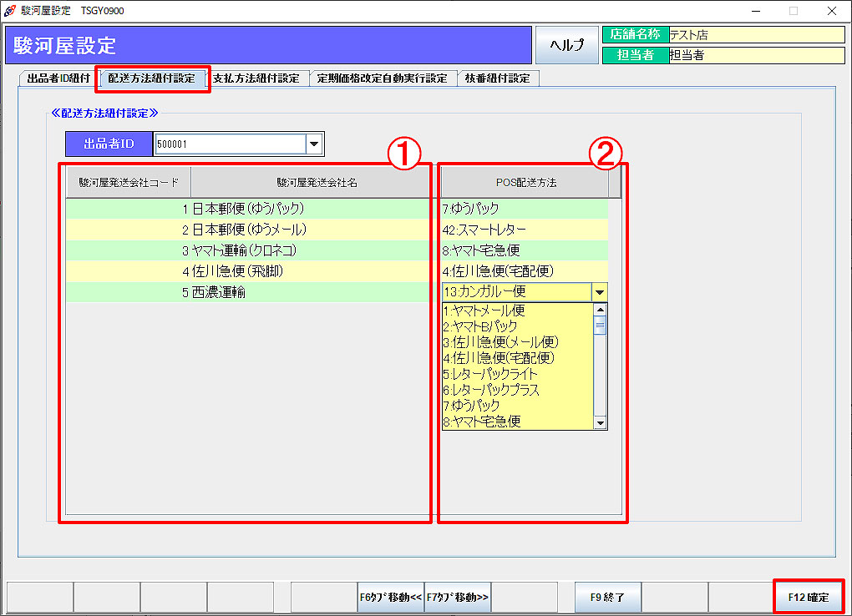Screen dimensions: 852x616
Task: Select 5:レターパックライト in dropdown list
Action: pyautogui.click(x=519, y=374)
